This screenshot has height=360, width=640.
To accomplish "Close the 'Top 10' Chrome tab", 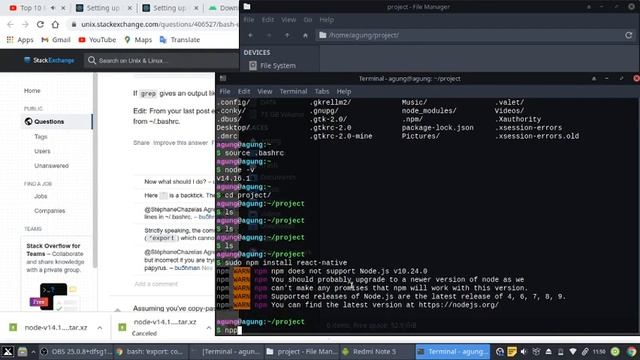I will tap(63, 8).
